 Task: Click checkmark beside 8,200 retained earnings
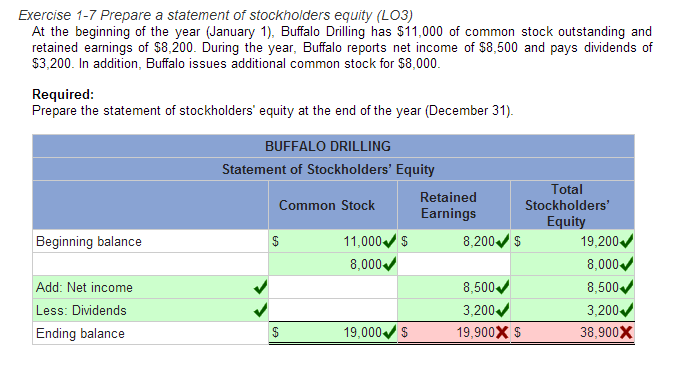(503, 241)
